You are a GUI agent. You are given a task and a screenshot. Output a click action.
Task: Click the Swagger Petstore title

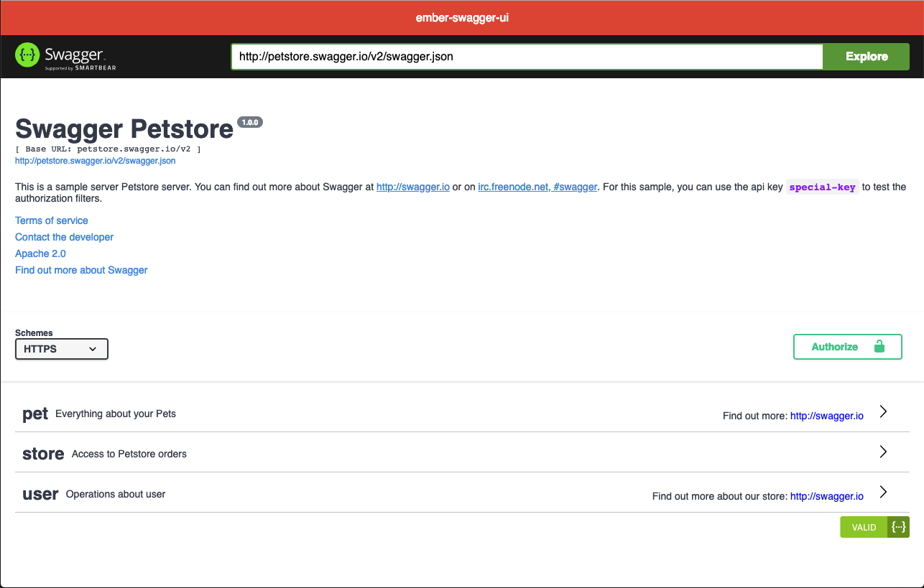pyautogui.click(x=124, y=129)
